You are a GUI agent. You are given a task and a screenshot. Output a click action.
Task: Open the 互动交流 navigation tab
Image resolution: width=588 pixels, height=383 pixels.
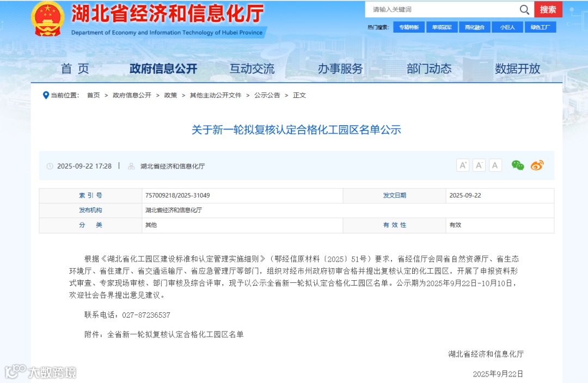pos(252,69)
